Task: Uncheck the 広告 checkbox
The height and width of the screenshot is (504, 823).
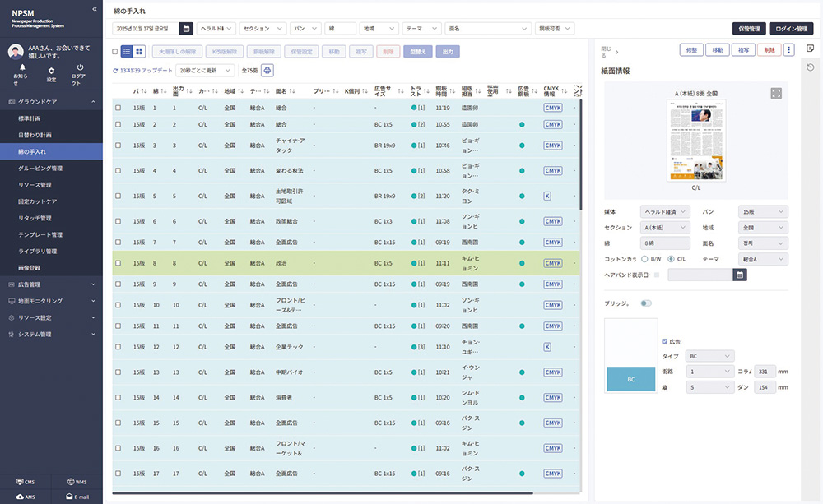Action: click(x=664, y=341)
